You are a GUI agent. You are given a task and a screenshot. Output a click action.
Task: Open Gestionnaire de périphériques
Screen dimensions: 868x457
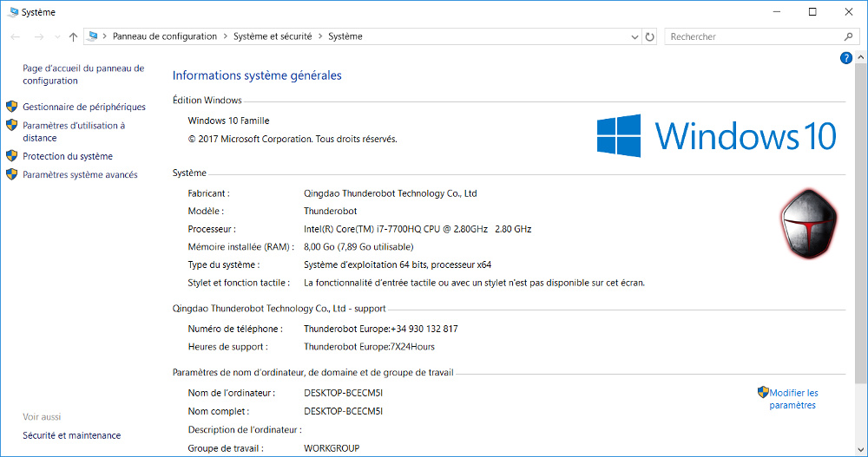pyautogui.click(x=83, y=107)
